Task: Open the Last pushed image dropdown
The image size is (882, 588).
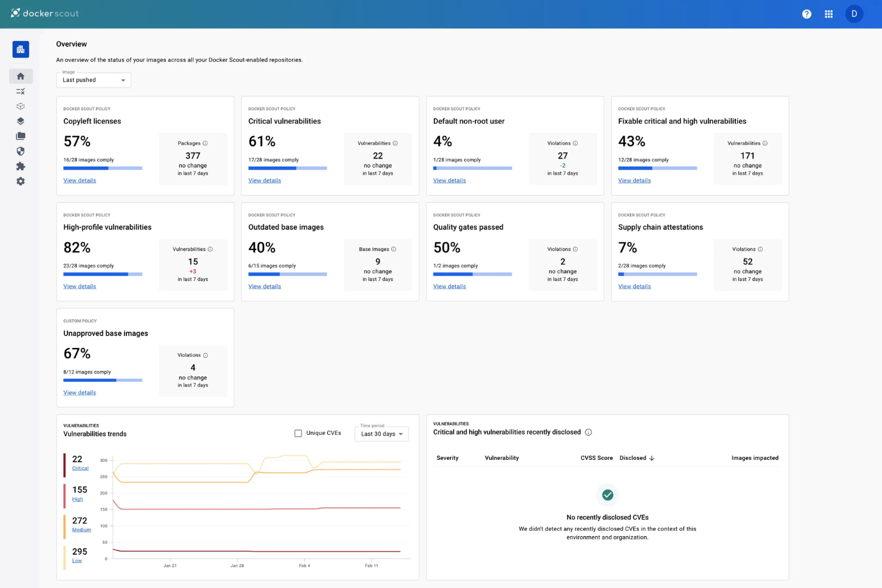Action: pos(93,80)
